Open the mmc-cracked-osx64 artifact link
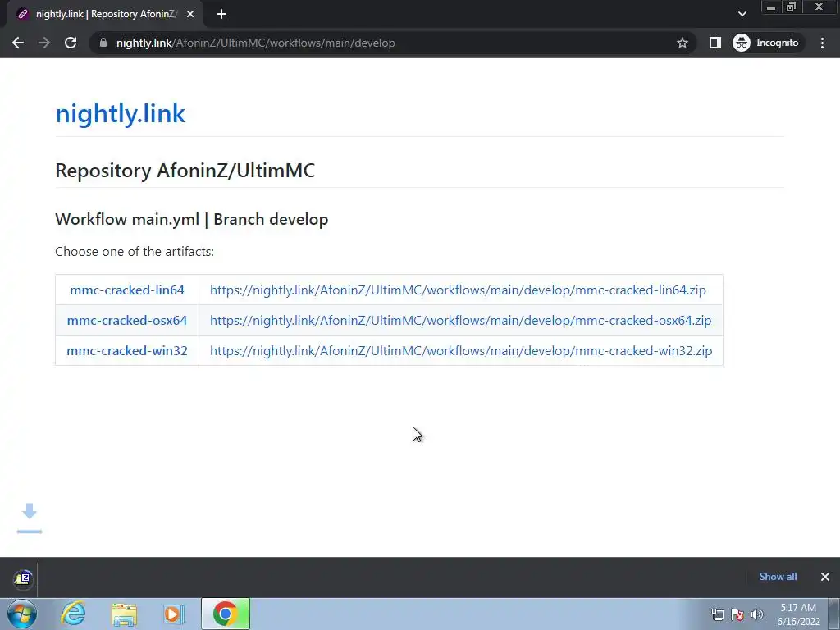The width and height of the screenshot is (840, 630). 127,321
